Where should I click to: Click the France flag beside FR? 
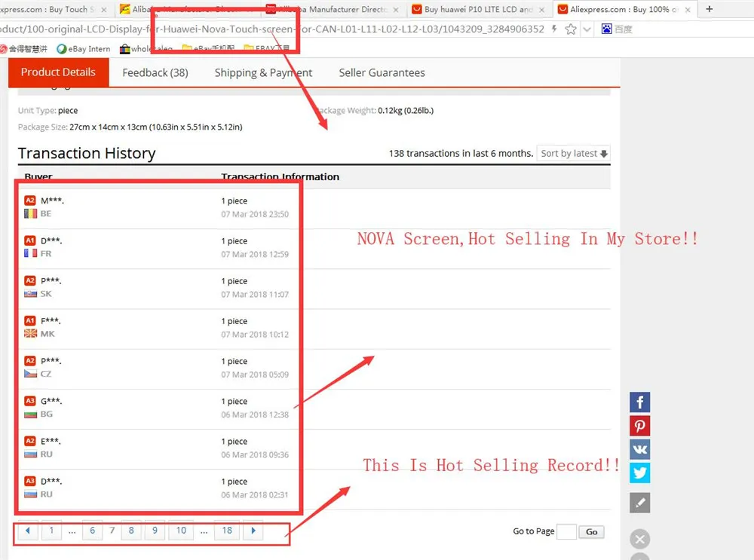coord(30,253)
